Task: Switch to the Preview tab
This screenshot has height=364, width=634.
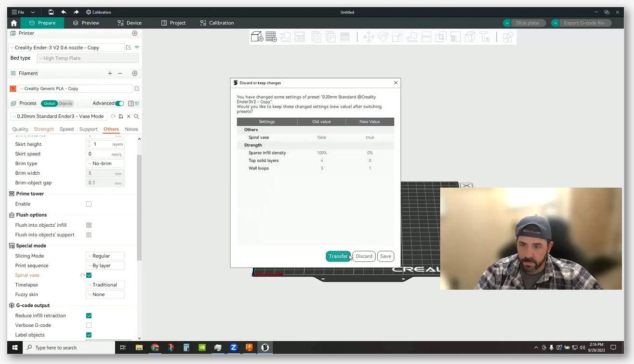Action: (86, 23)
